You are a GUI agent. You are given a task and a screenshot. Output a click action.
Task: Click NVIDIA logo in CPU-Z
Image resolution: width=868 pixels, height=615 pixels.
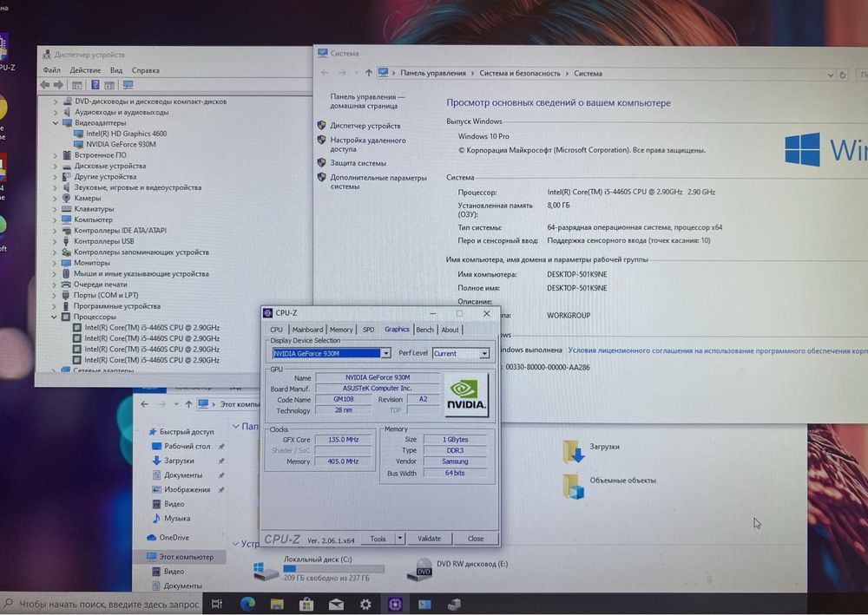[466, 395]
